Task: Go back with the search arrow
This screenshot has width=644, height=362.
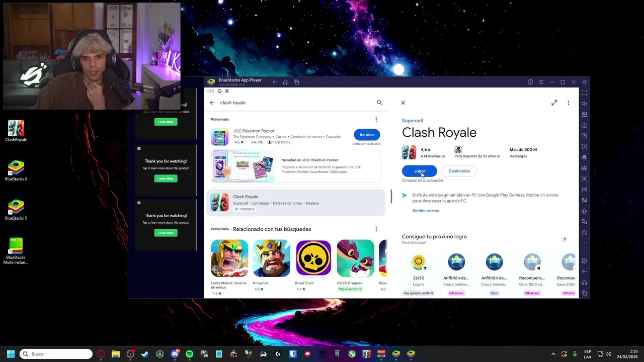Action: tap(212, 103)
